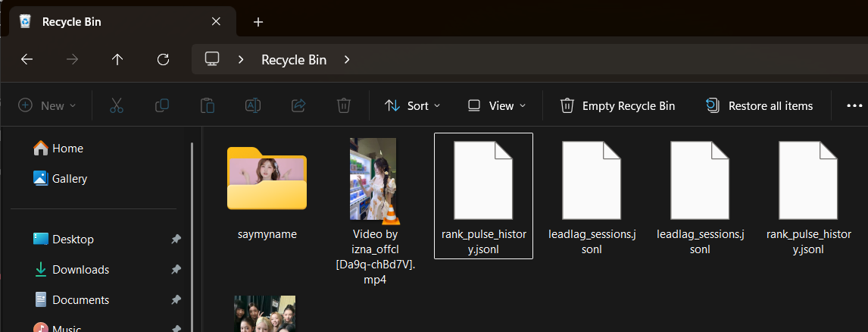Viewport: 868px width, 332px height.
Task: Open Home in the sidebar
Action: (58, 149)
